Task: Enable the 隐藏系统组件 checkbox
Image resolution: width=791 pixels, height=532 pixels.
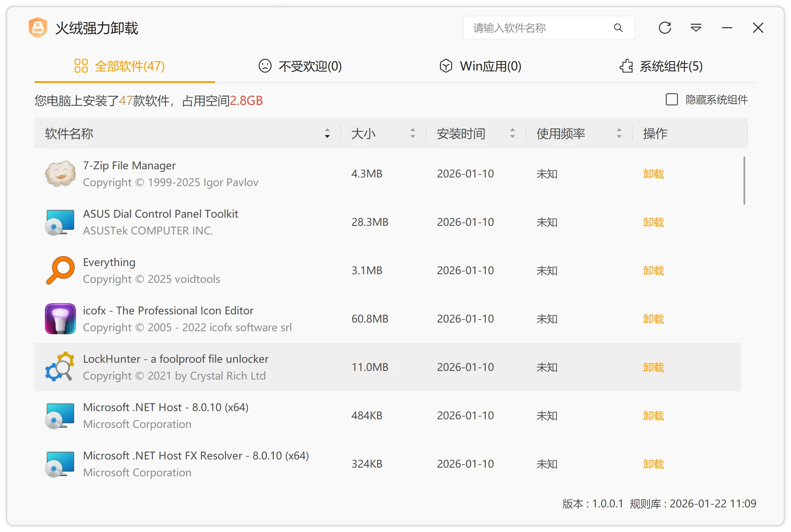Action: click(x=671, y=100)
